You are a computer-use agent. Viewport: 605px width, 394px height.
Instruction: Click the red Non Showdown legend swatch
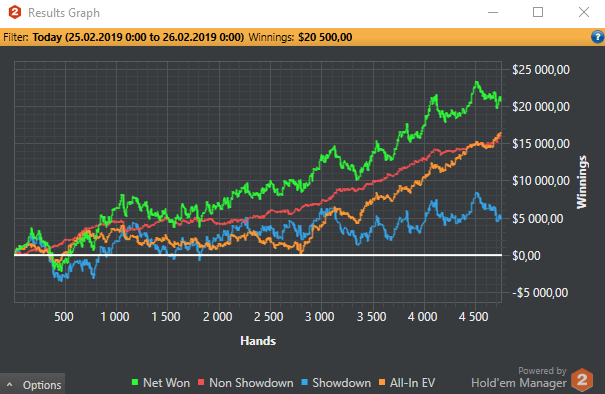[x=201, y=382]
